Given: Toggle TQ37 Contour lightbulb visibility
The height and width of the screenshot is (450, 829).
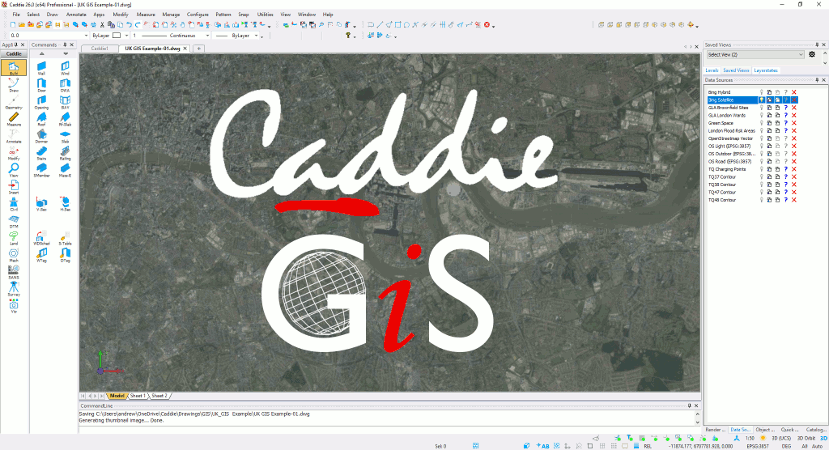Looking at the screenshot, I should click(x=761, y=177).
